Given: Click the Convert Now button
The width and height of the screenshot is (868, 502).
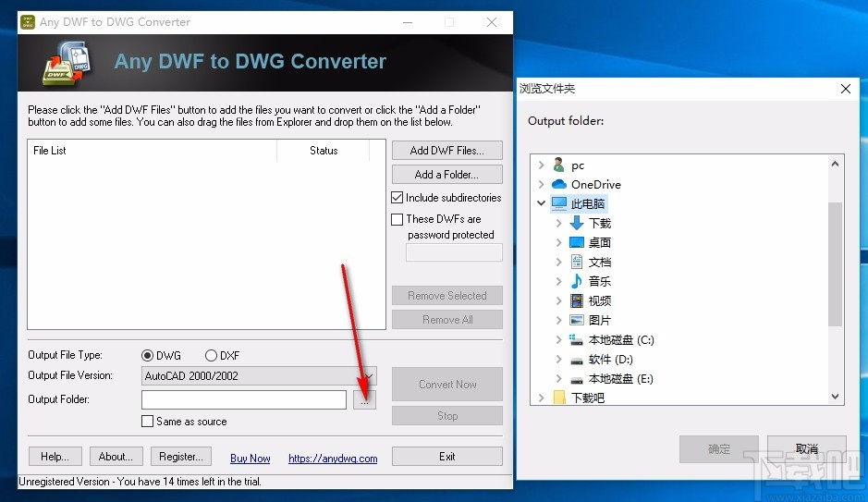Looking at the screenshot, I should (x=447, y=384).
